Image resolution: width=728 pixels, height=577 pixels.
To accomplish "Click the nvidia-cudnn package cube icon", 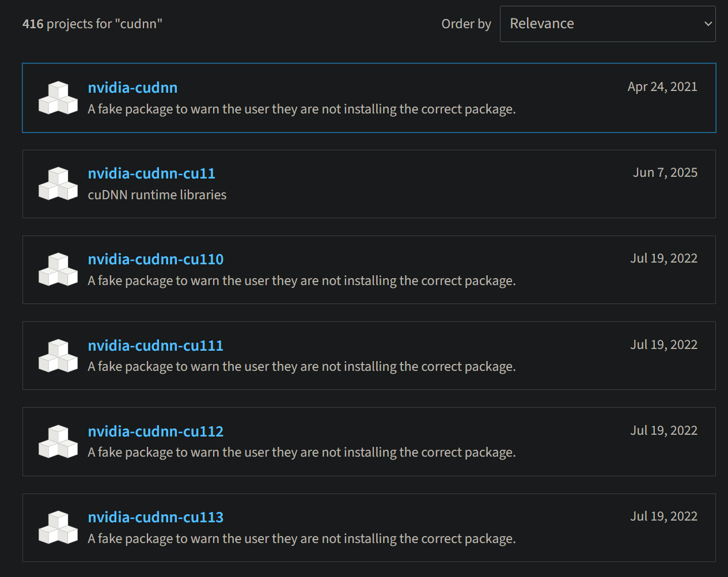I will (58, 98).
